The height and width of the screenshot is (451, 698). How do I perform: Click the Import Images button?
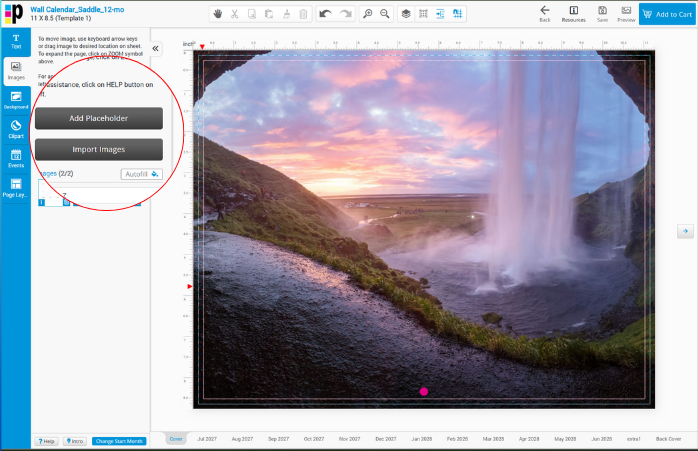pyautogui.click(x=99, y=150)
